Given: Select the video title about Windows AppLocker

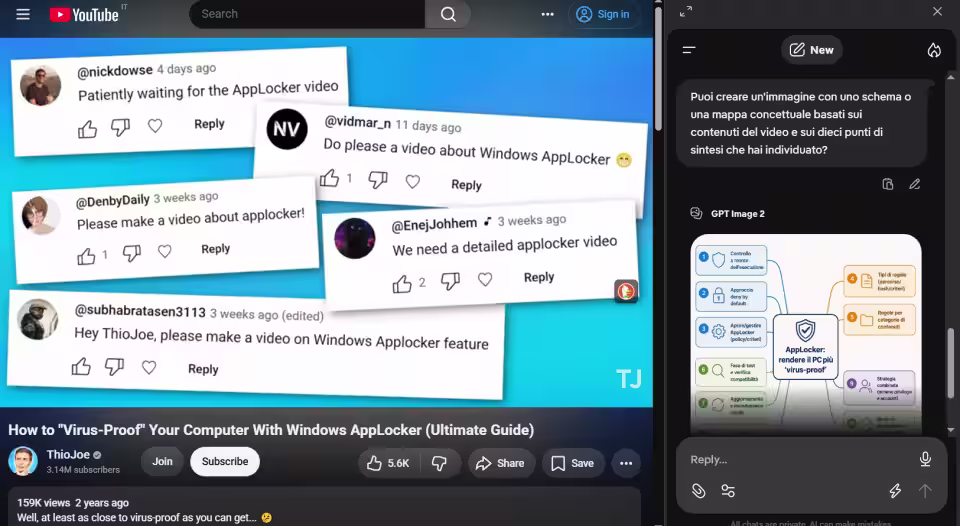Looking at the screenshot, I should [271, 430].
